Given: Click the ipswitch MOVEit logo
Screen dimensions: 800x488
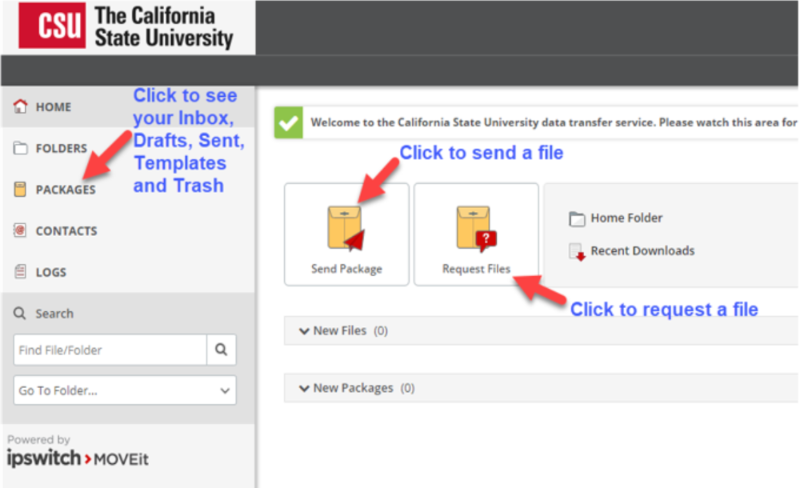Looking at the screenshot, I should [78, 459].
